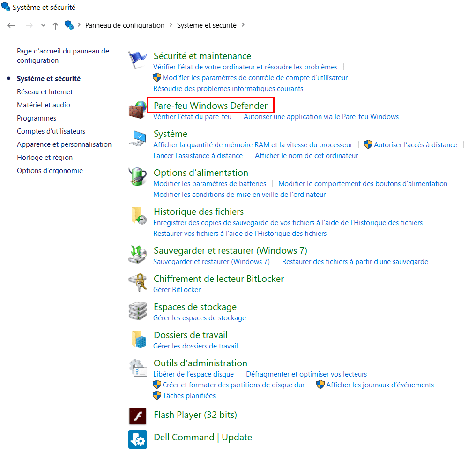
Task: Click Défragmenter et optimiser vos lecteurs
Action: [x=306, y=374]
